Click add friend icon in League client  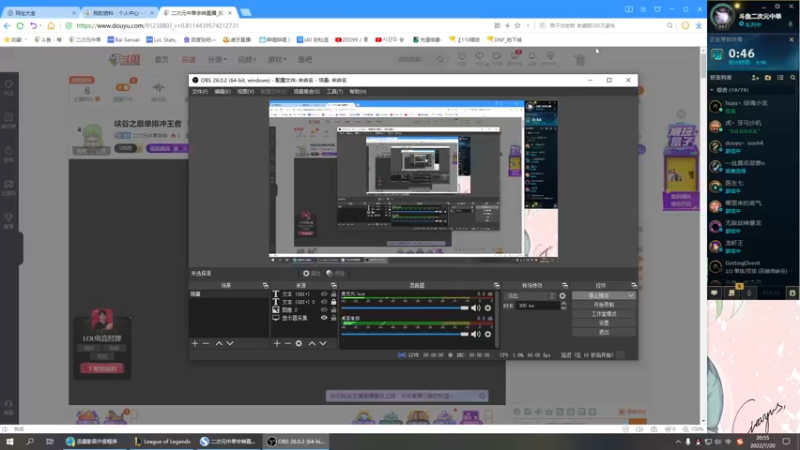(755, 78)
